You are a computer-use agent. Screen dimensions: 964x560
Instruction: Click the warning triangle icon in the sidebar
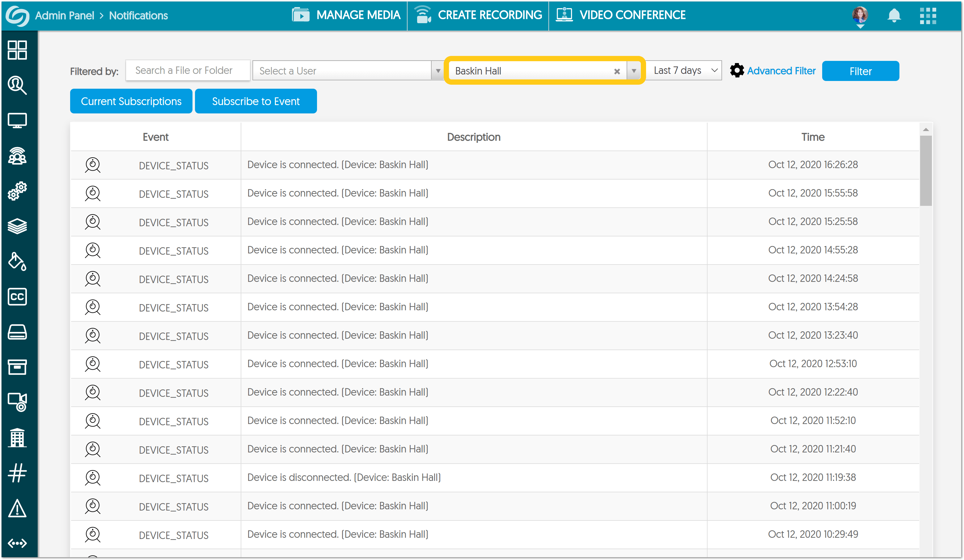click(x=17, y=509)
